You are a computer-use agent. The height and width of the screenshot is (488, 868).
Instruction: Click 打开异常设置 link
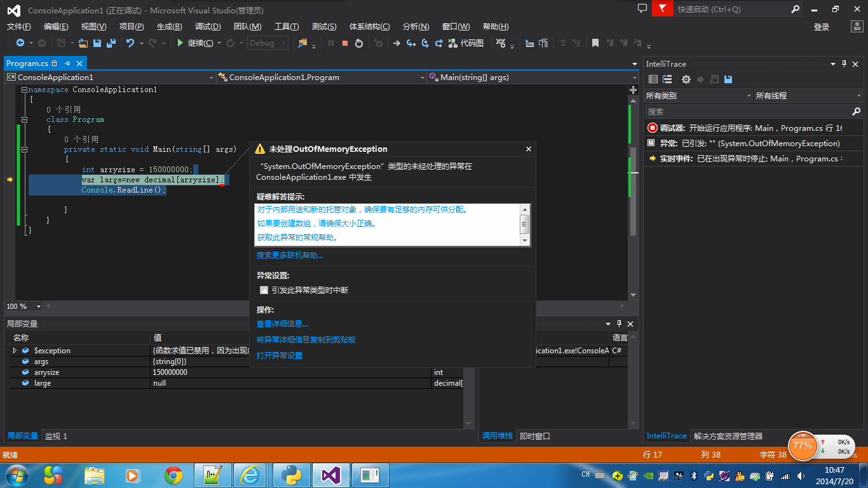(280, 356)
